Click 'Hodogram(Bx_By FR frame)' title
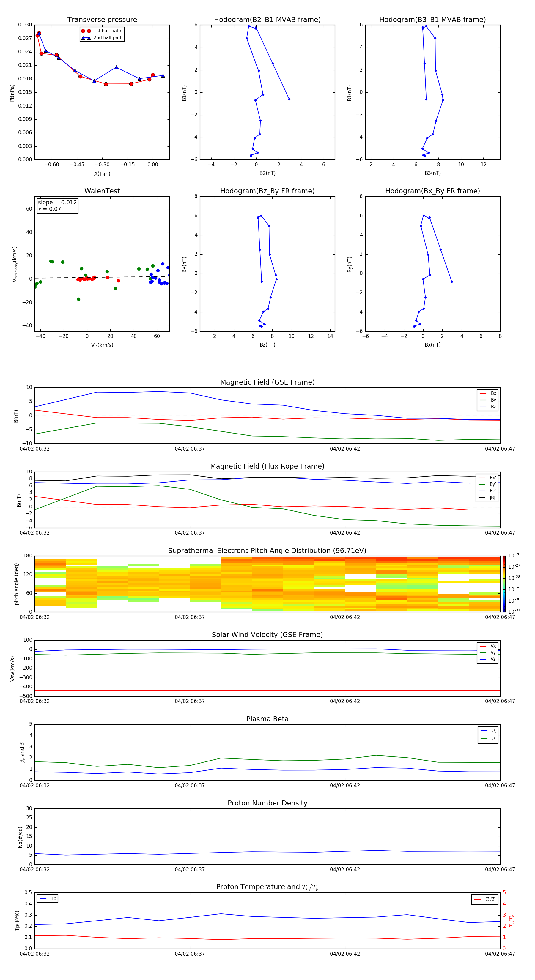535x980 pixels. click(432, 191)
